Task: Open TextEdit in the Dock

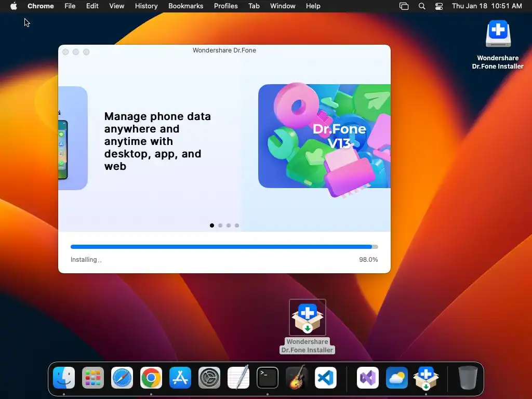Action: point(238,378)
